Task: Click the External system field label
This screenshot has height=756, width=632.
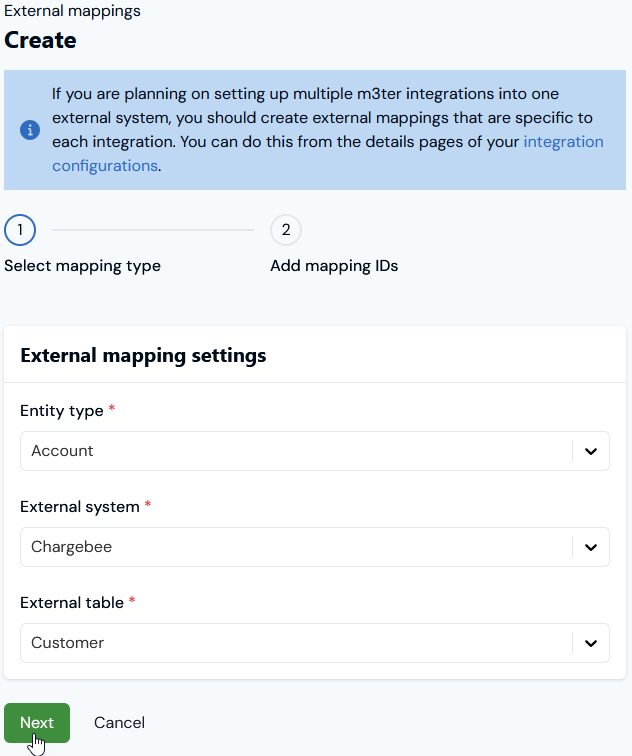Action: (x=80, y=507)
